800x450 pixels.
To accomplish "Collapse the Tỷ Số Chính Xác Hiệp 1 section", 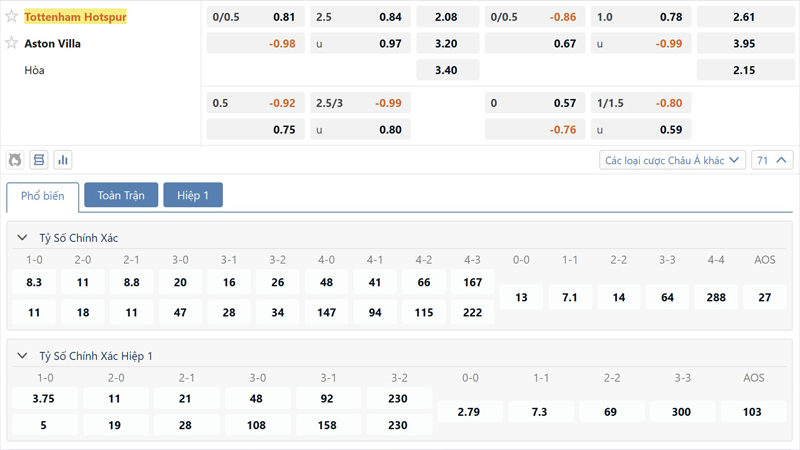I will click(22, 356).
